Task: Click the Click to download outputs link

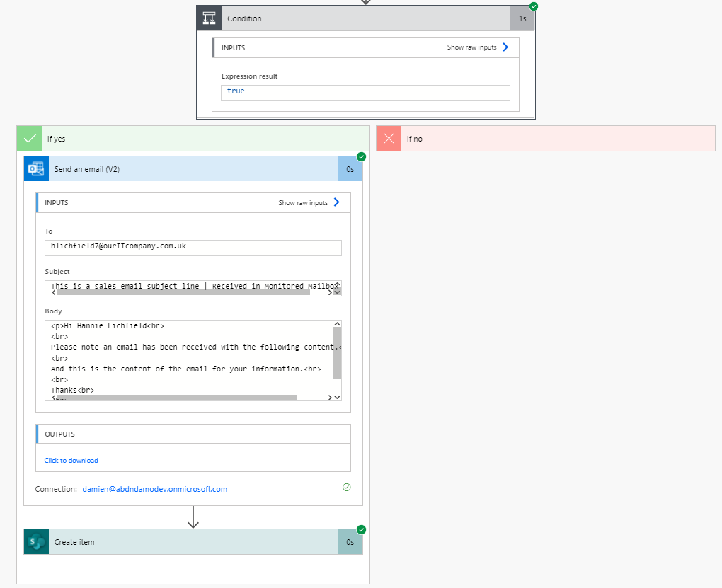Action: pos(71,460)
